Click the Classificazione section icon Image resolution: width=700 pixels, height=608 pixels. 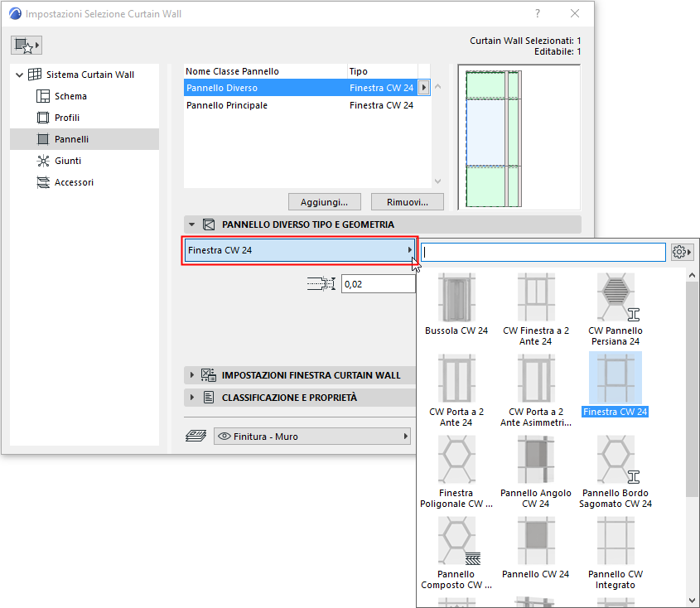click(x=209, y=398)
